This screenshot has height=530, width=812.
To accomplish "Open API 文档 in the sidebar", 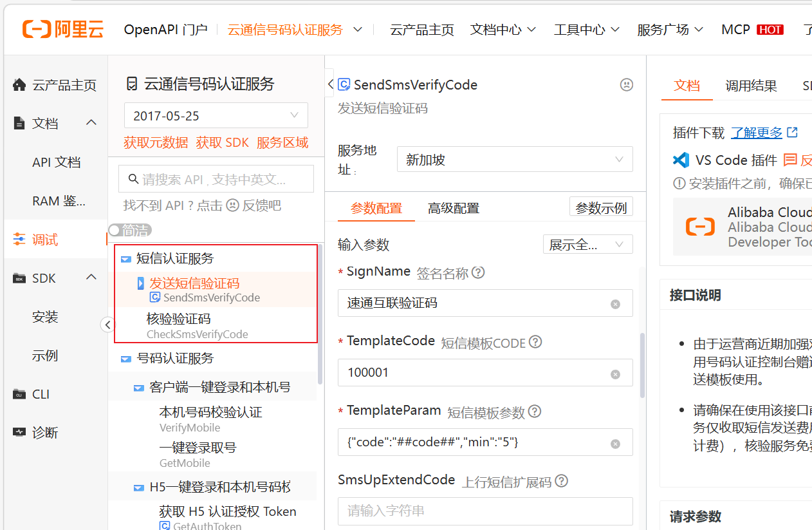I will [57, 162].
